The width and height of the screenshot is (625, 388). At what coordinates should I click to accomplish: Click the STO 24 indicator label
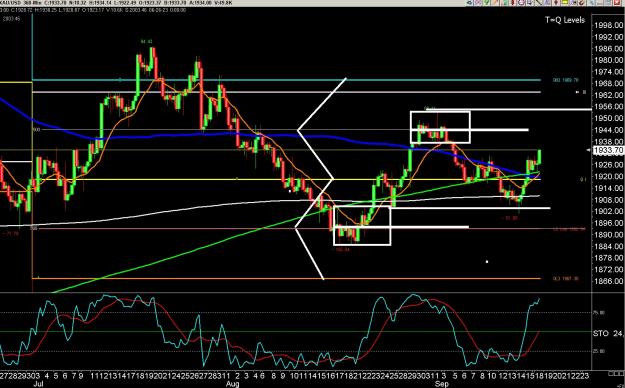(608, 333)
